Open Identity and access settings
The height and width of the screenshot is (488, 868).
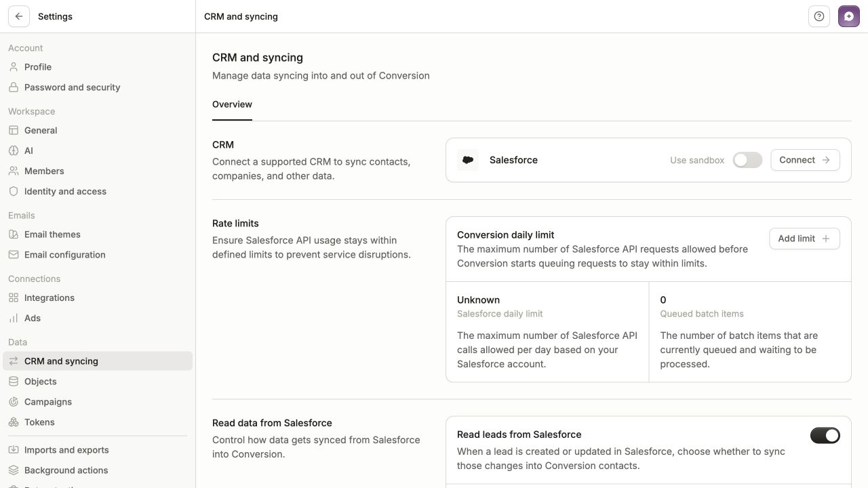click(98, 191)
